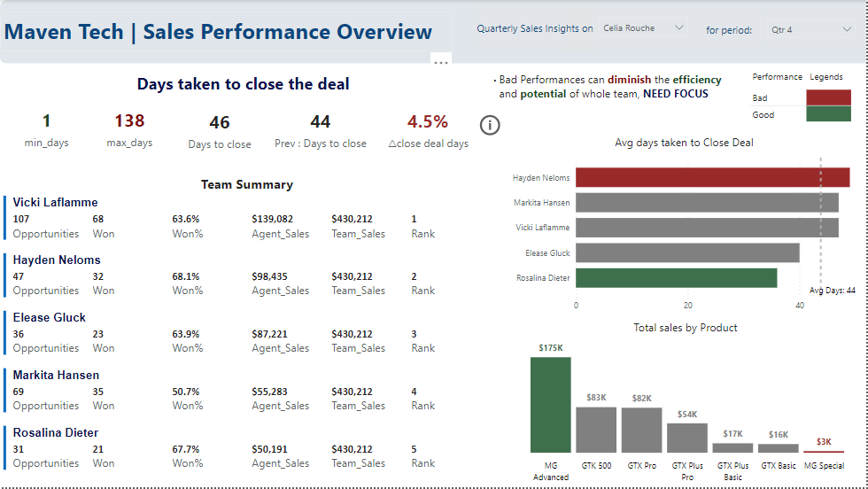Open the Celia Rouche manager dropdown

[x=644, y=27]
